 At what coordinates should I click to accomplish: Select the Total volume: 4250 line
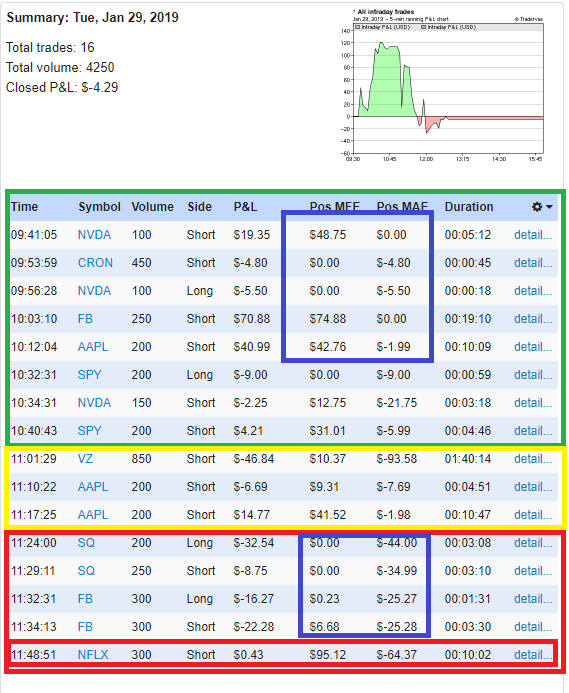point(60,67)
